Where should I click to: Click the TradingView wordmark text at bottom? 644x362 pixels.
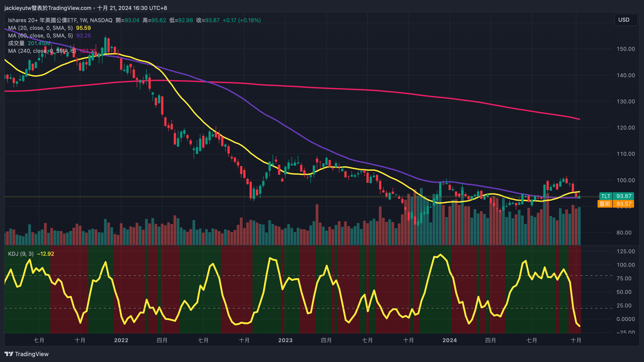pos(32,354)
